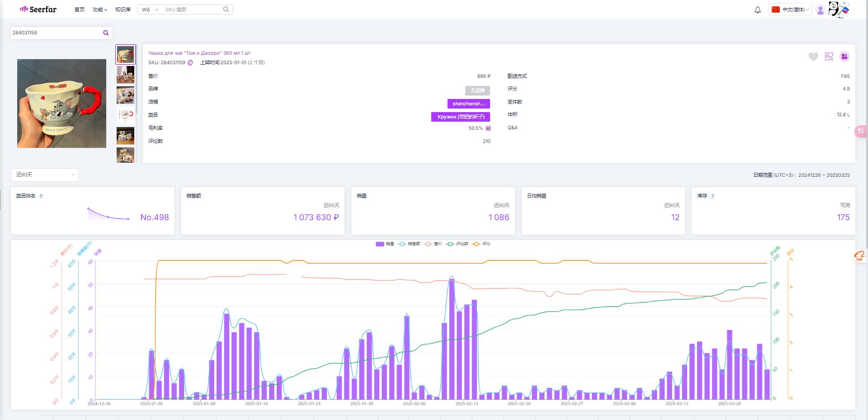Open the shenzhensh... store button
Screen dimensions: 868x420
click(468, 104)
